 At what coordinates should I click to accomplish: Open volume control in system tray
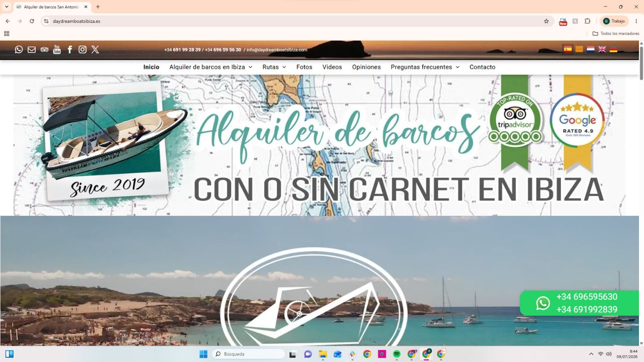[x=609, y=354]
